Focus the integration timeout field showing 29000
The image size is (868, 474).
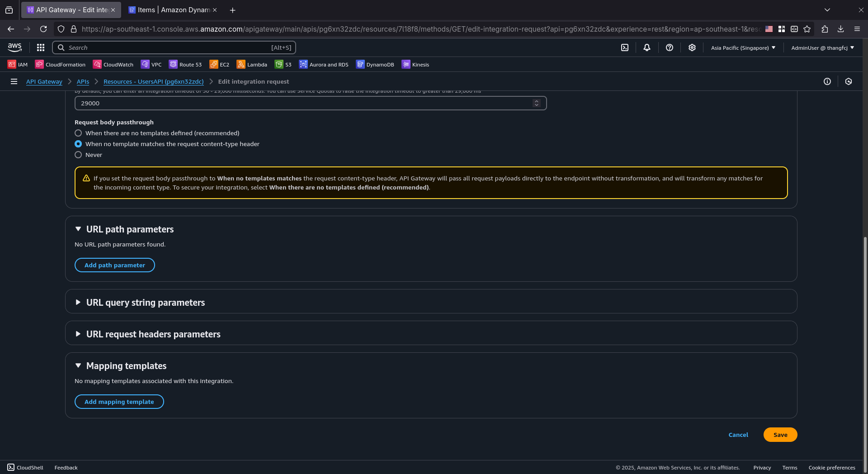tap(311, 103)
